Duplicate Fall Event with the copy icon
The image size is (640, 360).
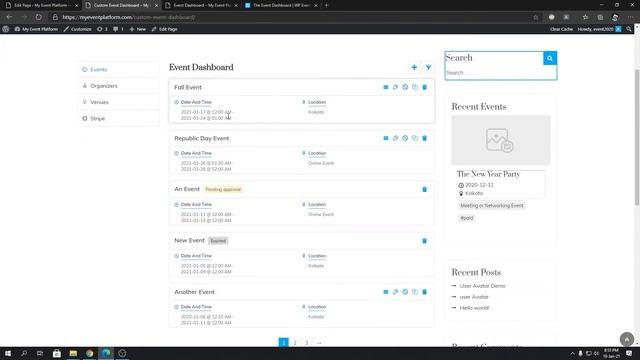click(x=415, y=87)
